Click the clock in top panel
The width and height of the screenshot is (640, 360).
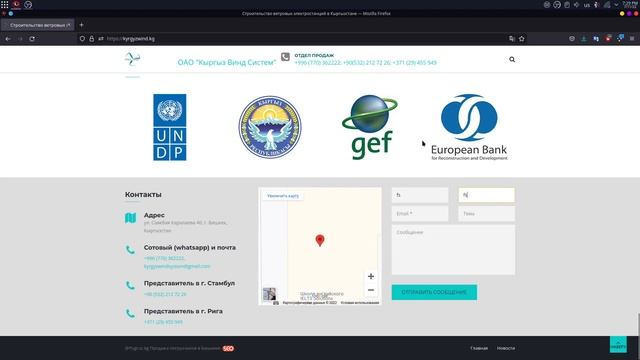coord(631,4)
